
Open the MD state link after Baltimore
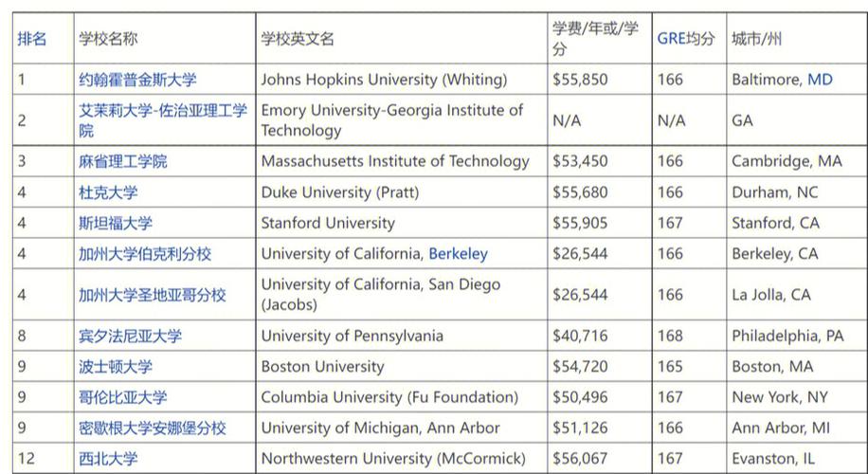[820, 80]
